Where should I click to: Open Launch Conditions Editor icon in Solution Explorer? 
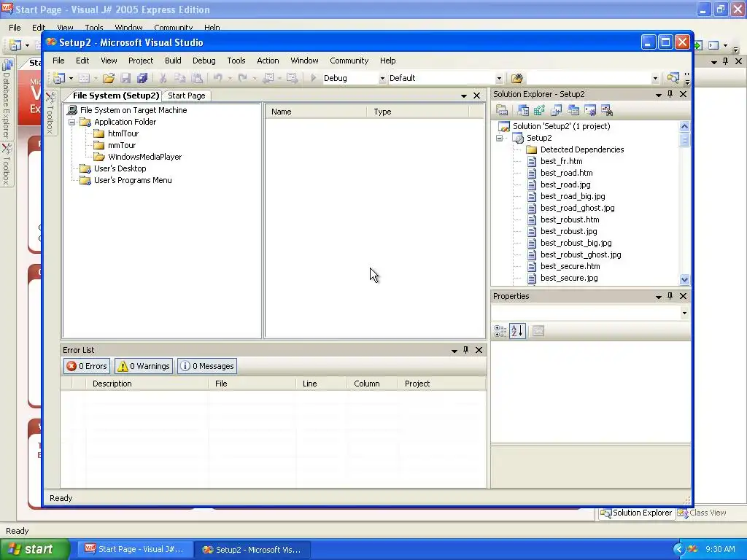coord(606,111)
